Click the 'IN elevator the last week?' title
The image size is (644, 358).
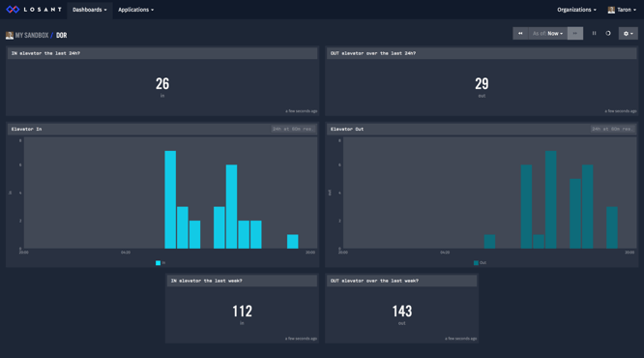(x=206, y=281)
